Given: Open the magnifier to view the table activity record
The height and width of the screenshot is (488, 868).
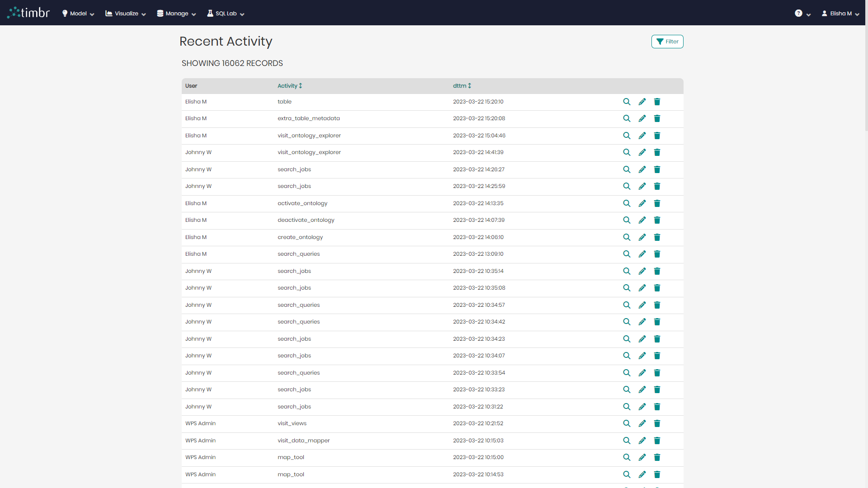Looking at the screenshot, I should click(627, 102).
